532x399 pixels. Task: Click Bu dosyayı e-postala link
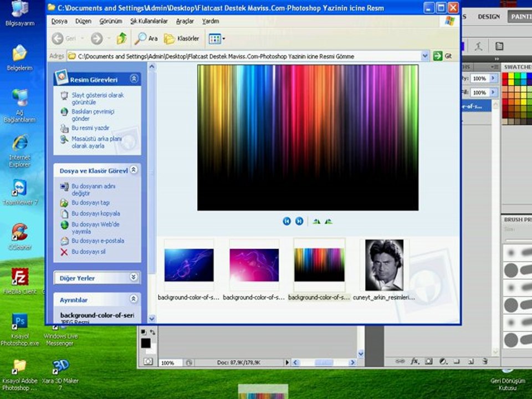(x=98, y=241)
